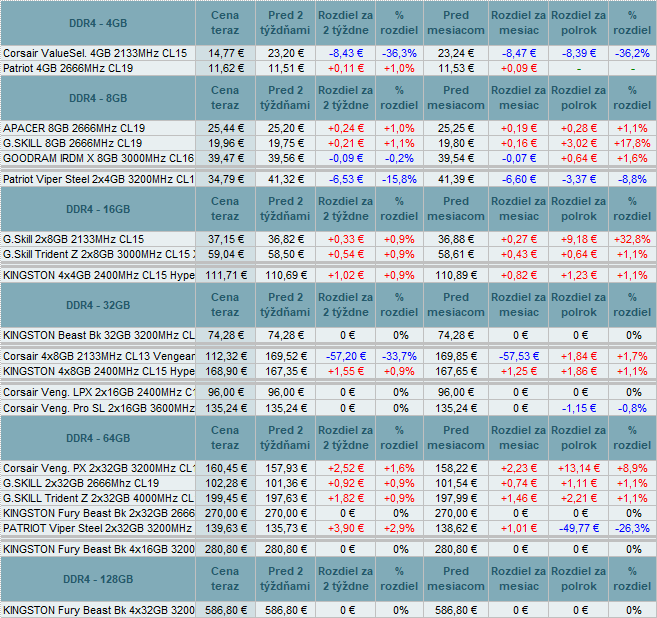This screenshot has width=657, height=618.
Task: Select the +13,14 € half-year difference cell
Action: (579, 468)
